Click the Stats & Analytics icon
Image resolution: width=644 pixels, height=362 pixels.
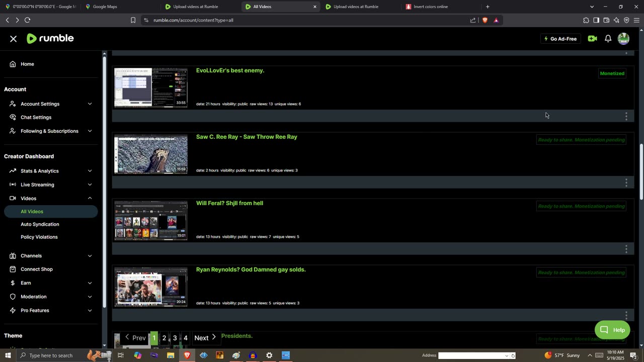[x=13, y=171]
